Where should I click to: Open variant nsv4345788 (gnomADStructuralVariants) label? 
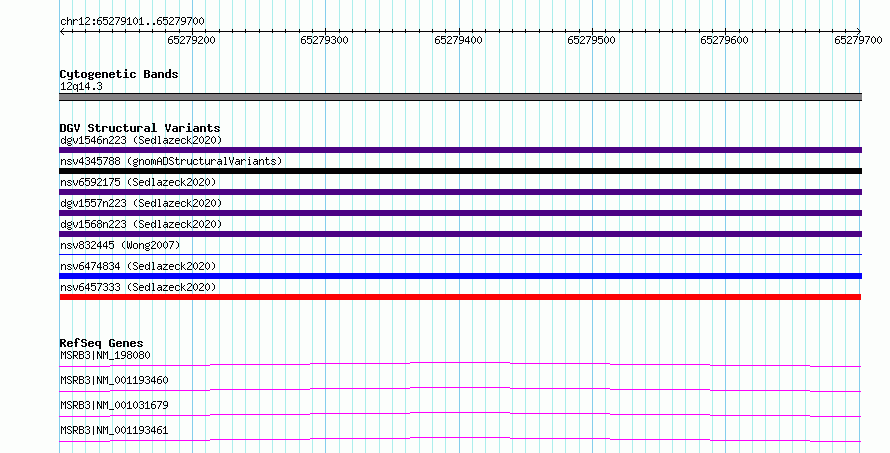(171, 161)
